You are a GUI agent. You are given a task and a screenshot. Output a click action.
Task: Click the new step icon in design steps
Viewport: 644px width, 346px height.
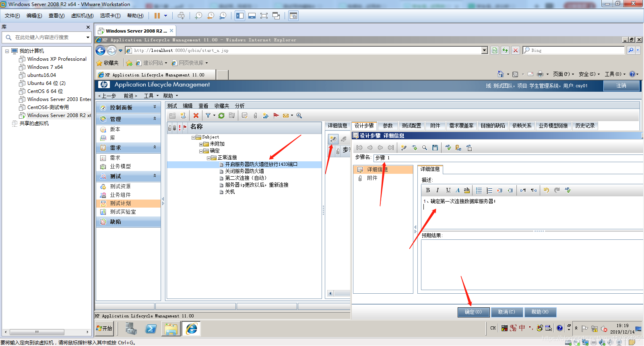[x=333, y=139]
